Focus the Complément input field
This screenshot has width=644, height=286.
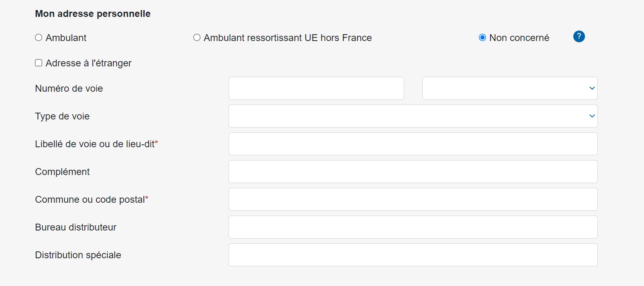[413, 171]
